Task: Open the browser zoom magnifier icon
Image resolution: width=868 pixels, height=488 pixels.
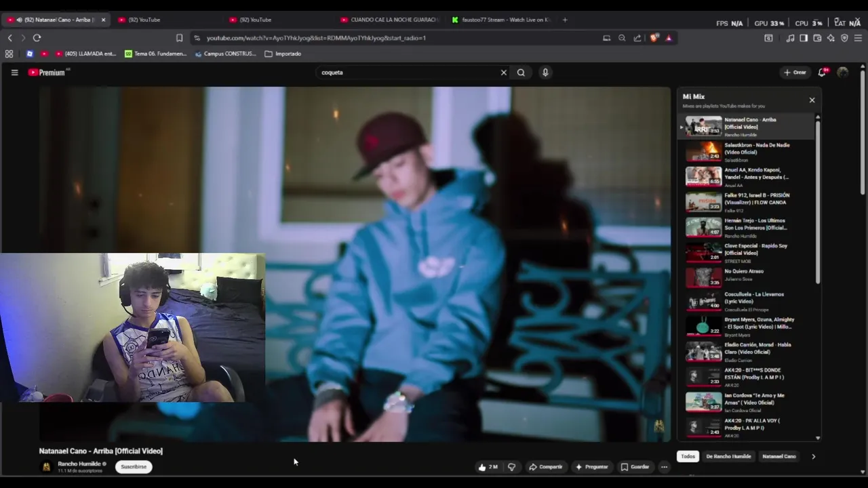Action: 622,38
